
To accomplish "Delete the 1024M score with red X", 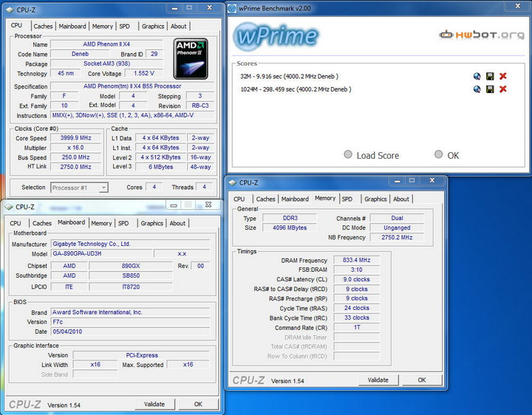I will point(503,89).
